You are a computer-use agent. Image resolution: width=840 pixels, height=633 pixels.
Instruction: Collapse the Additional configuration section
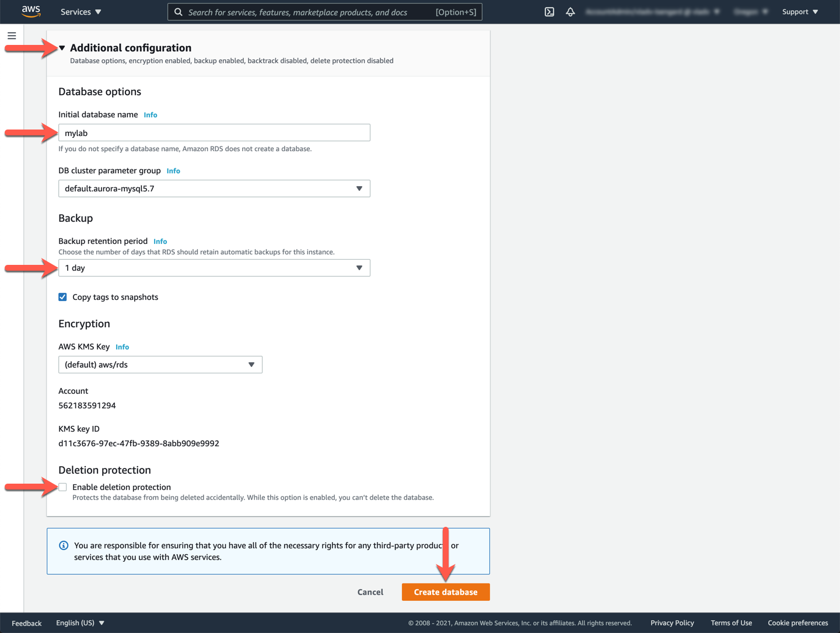tap(62, 48)
